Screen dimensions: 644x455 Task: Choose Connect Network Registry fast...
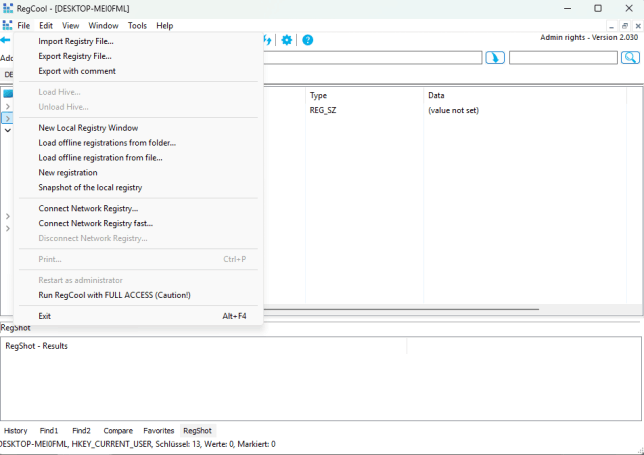click(95, 223)
